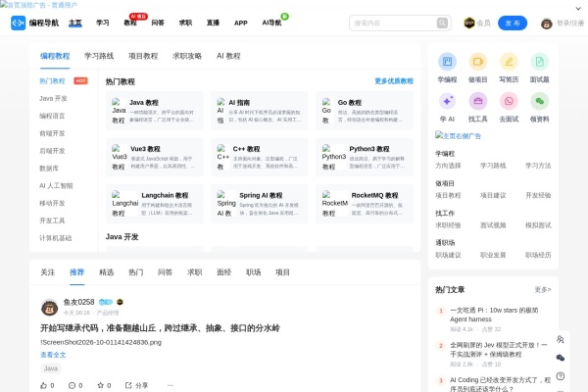Select AI 人工智能 category
The image size is (588, 392).
[x=56, y=185]
